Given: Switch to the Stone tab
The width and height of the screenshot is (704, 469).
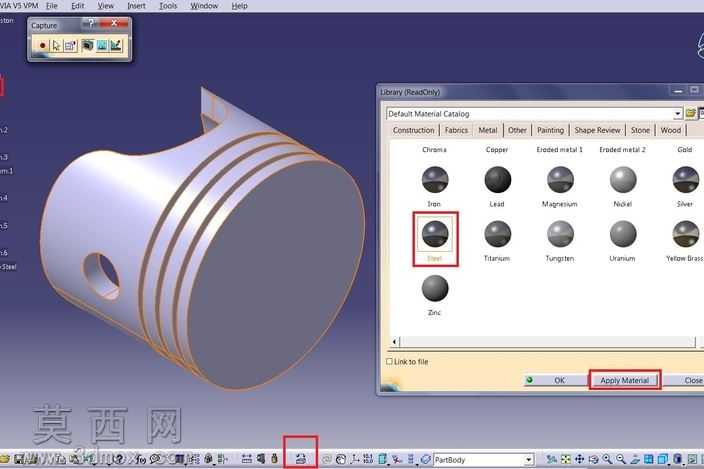Looking at the screenshot, I should click(640, 130).
